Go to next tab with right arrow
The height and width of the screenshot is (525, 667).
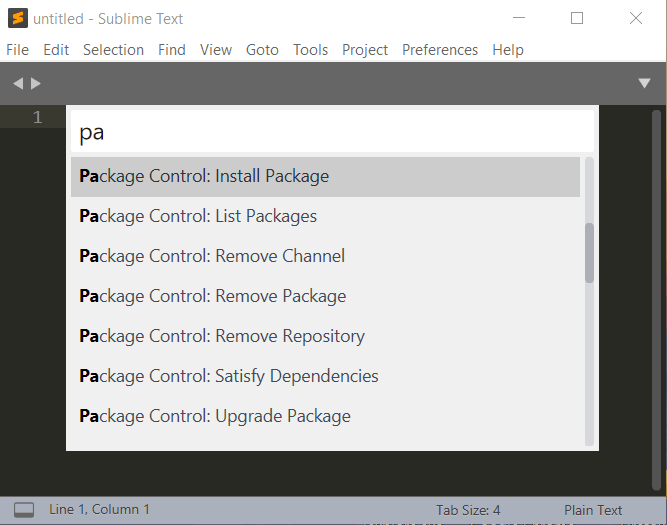click(x=36, y=83)
